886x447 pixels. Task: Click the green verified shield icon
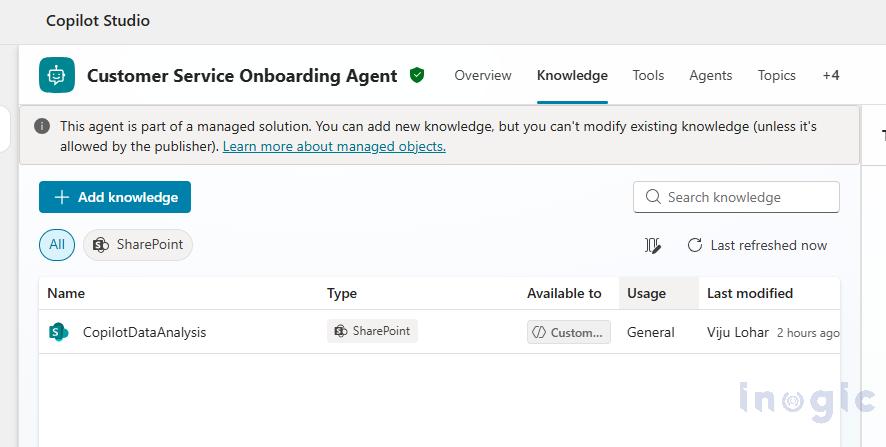click(x=417, y=75)
